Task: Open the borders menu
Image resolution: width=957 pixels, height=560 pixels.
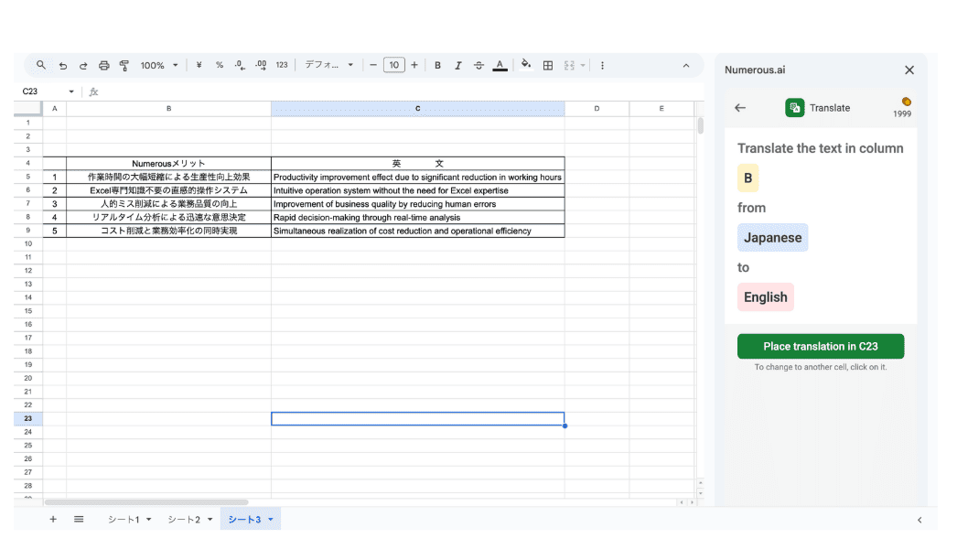Action: 548,65
